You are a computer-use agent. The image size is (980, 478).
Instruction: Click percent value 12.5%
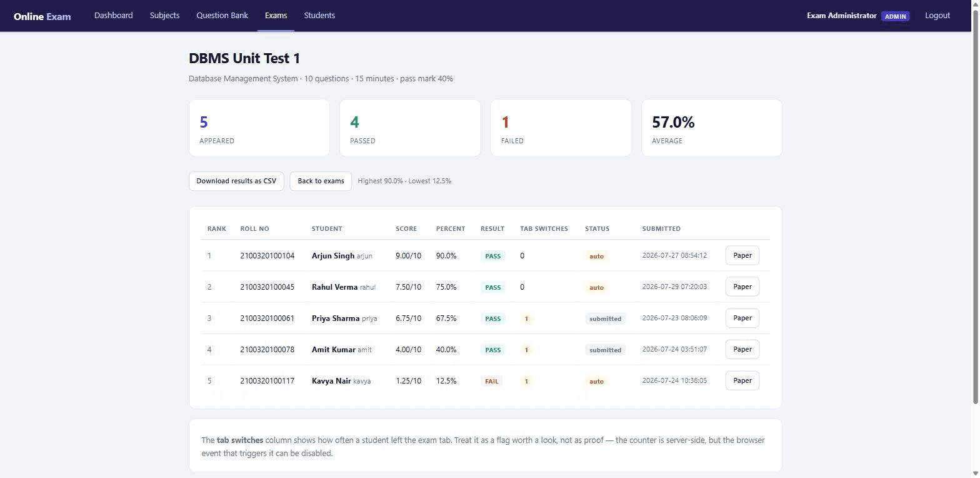click(446, 380)
